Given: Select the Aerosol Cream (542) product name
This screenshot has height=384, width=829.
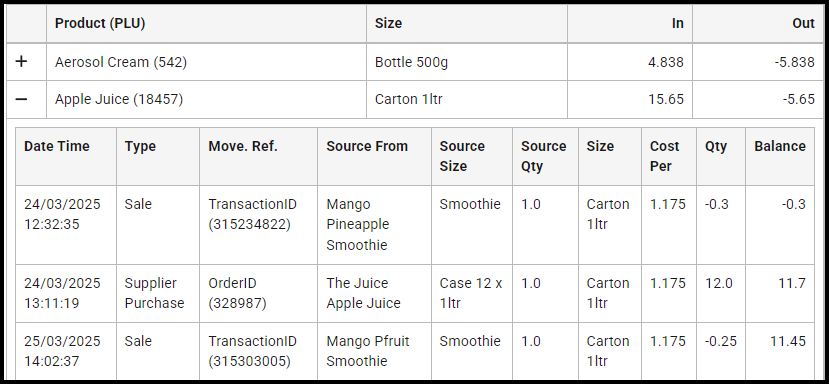Looking at the screenshot, I should [x=121, y=62].
